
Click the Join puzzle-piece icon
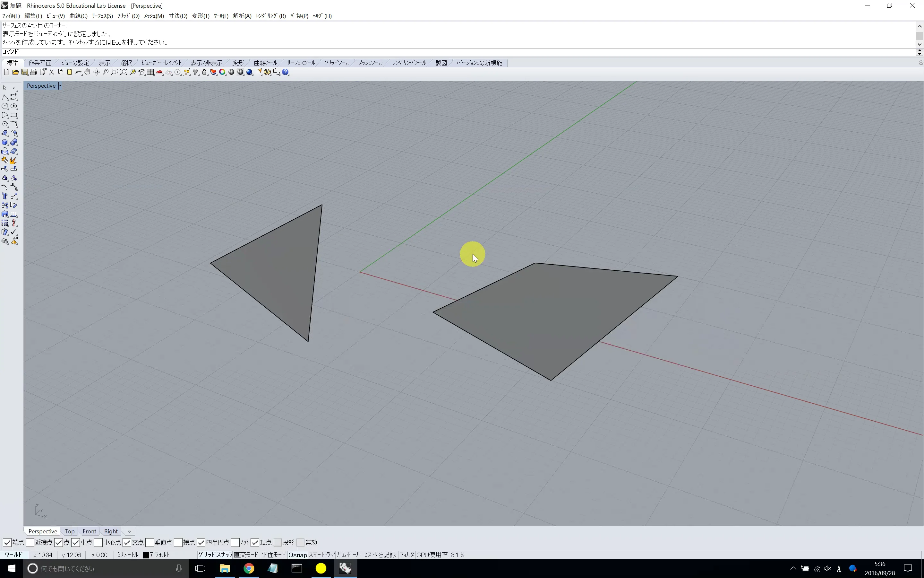[x=5, y=160]
